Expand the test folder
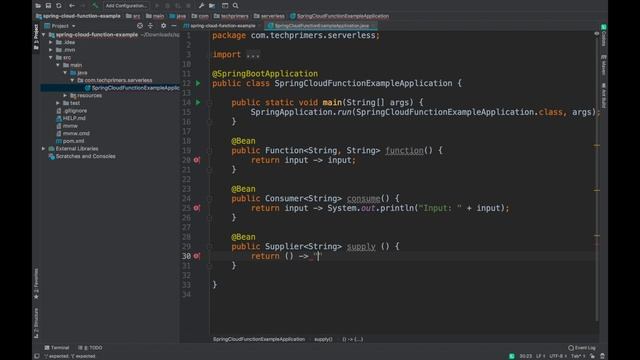 tap(58, 103)
